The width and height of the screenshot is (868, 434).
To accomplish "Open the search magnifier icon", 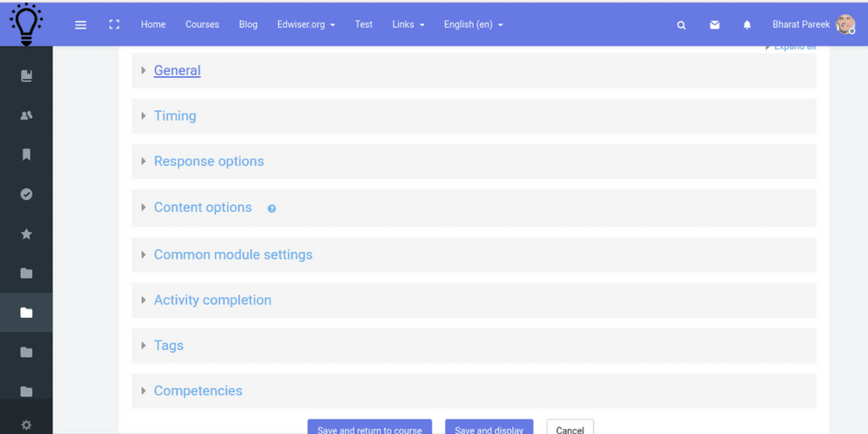I will 682,25.
